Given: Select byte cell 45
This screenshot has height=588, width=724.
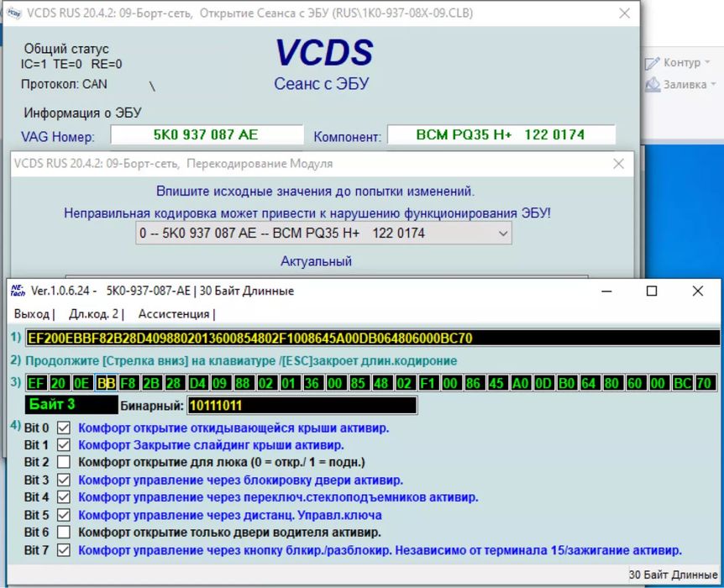Looking at the screenshot, I should click(498, 383).
